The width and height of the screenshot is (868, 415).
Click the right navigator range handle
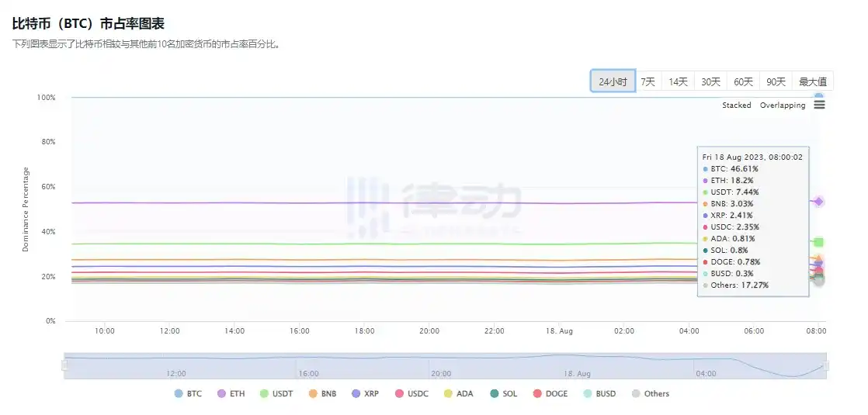[x=826, y=366]
